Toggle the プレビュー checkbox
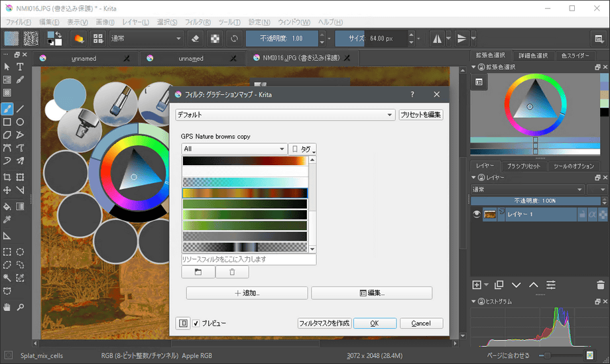This screenshot has height=364, width=610. pyautogui.click(x=196, y=323)
